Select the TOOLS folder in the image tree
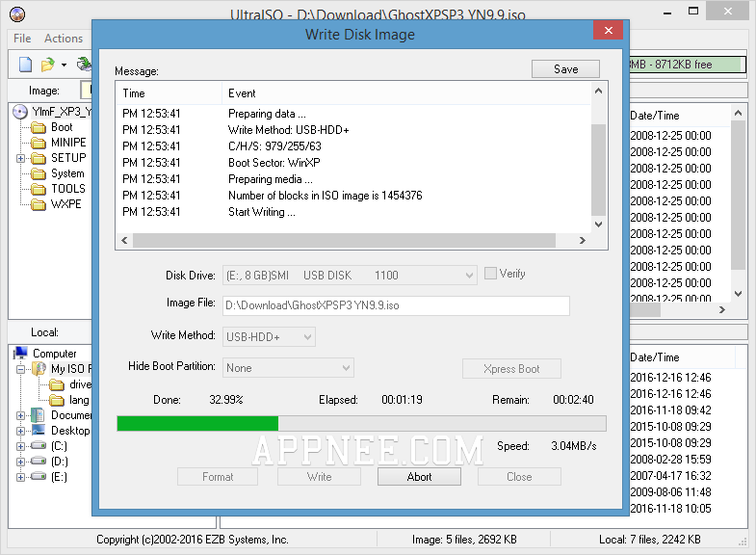 (68, 189)
